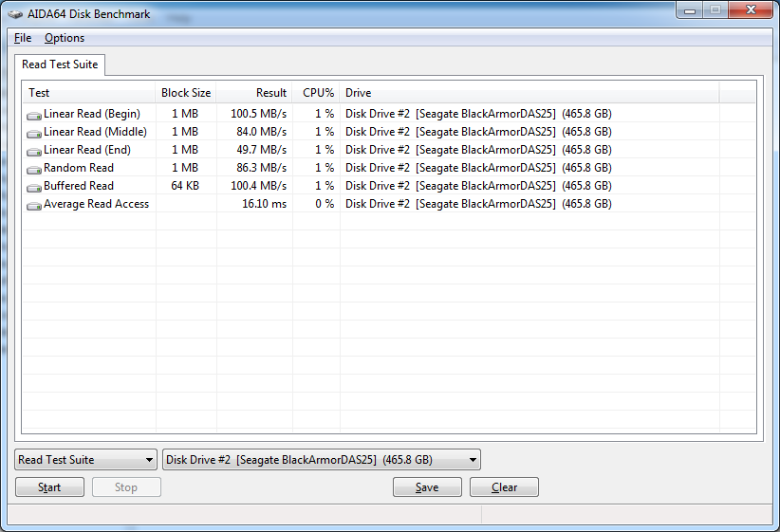Click the drive icon beside Linear Read (Middle)
The width and height of the screenshot is (780, 532).
pyautogui.click(x=34, y=134)
